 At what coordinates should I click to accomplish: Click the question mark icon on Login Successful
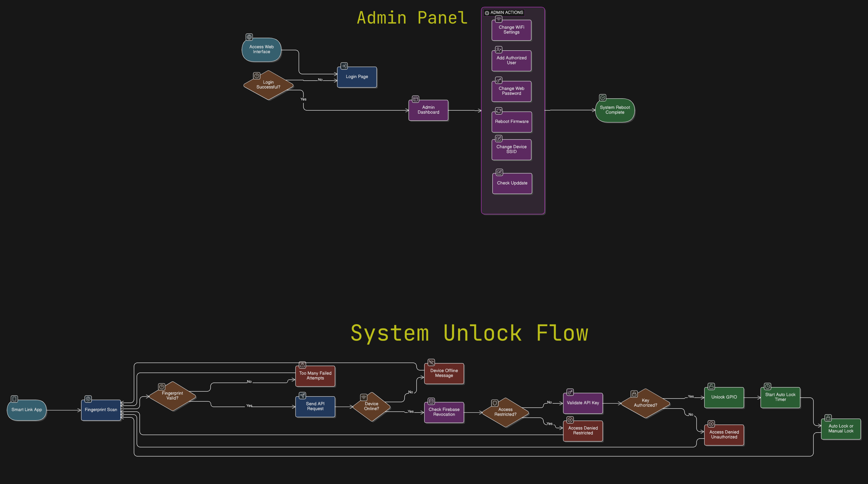coord(257,76)
